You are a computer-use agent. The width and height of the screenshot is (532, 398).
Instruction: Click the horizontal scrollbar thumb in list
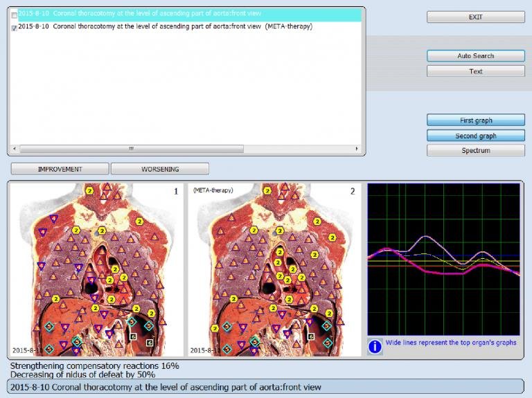[x=130, y=149]
